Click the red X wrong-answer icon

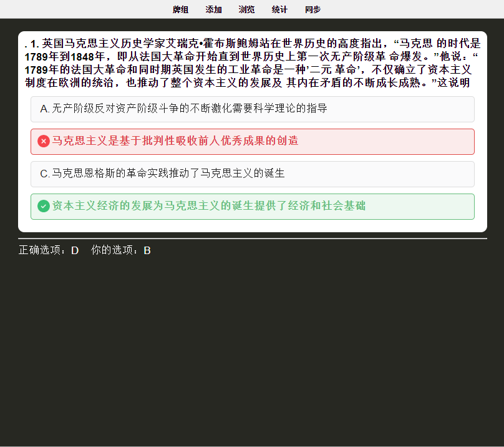(x=44, y=141)
